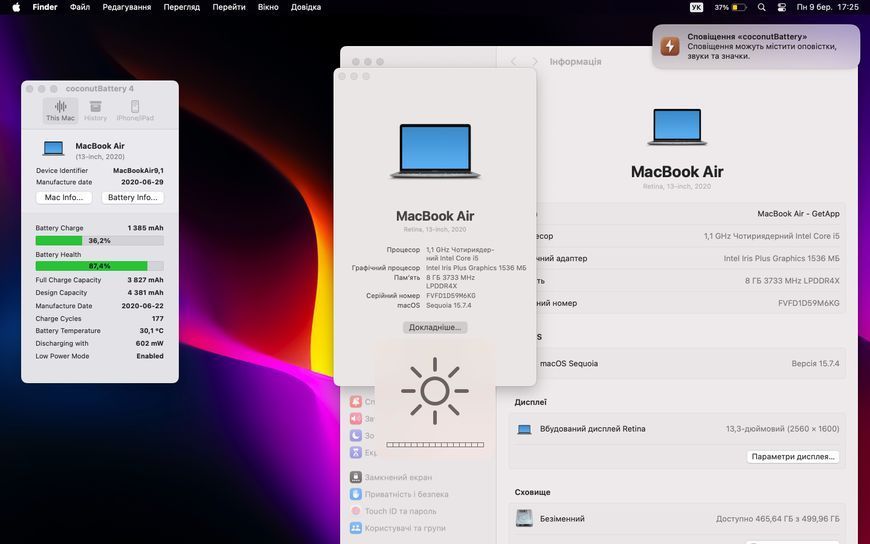The image size is (870, 544).
Task: Select the This Mac tab in coconutBattery
Action: (60, 110)
